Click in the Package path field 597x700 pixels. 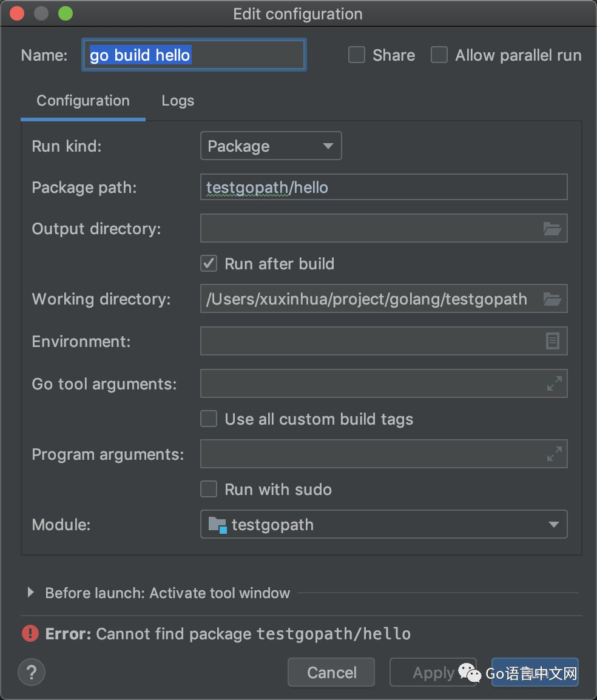pyautogui.click(x=383, y=187)
